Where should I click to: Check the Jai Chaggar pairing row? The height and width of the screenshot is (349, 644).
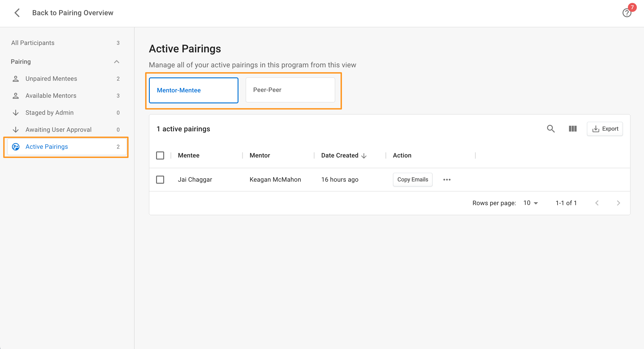[x=160, y=180]
